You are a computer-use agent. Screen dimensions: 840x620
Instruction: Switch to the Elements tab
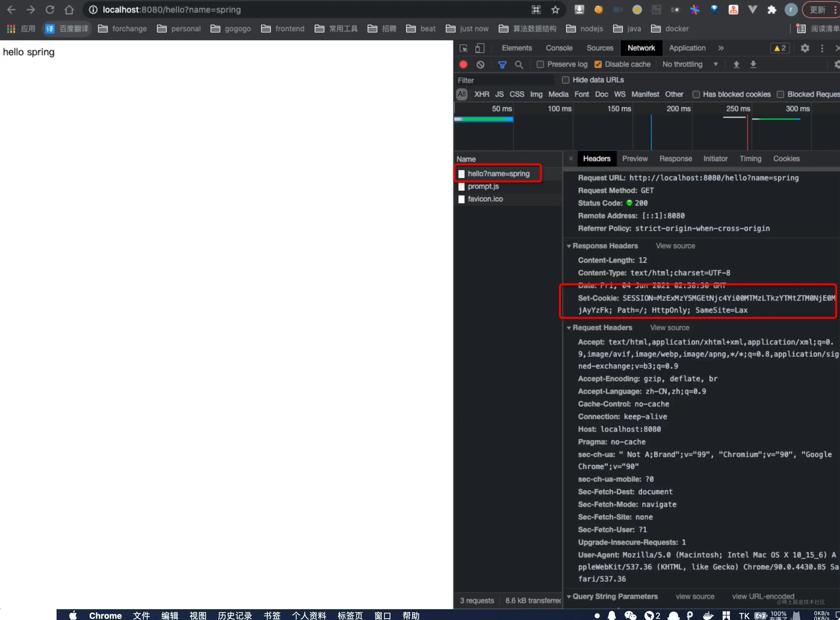[517, 48]
